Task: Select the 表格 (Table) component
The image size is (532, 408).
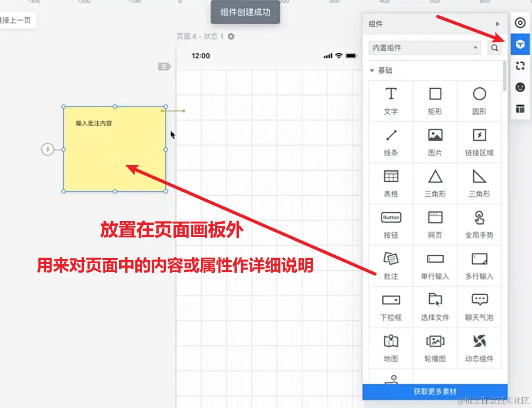Action: click(x=390, y=183)
